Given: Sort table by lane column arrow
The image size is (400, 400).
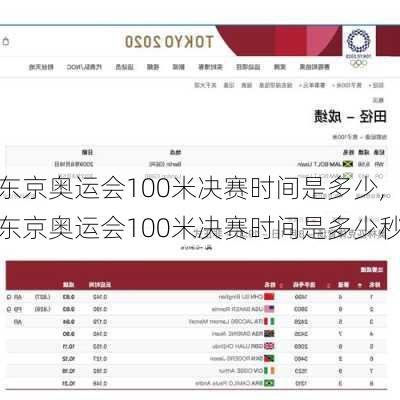Looking at the screenshot, I should coord(329,285).
